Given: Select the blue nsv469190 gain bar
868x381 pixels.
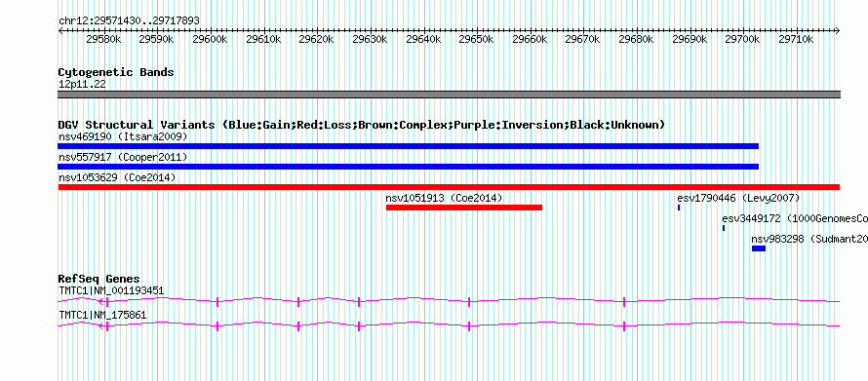Looking at the screenshot, I should coord(408,146).
